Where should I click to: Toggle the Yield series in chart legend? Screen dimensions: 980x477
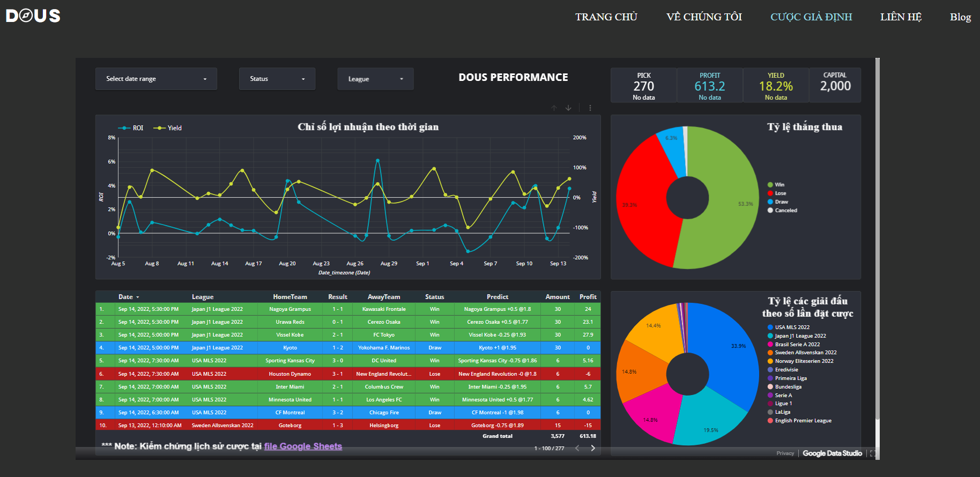pos(168,128)
